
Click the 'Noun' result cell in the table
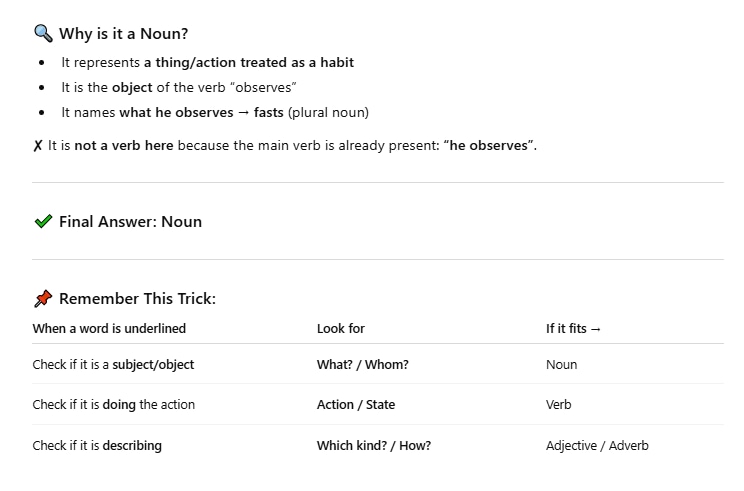click(561, 364)
